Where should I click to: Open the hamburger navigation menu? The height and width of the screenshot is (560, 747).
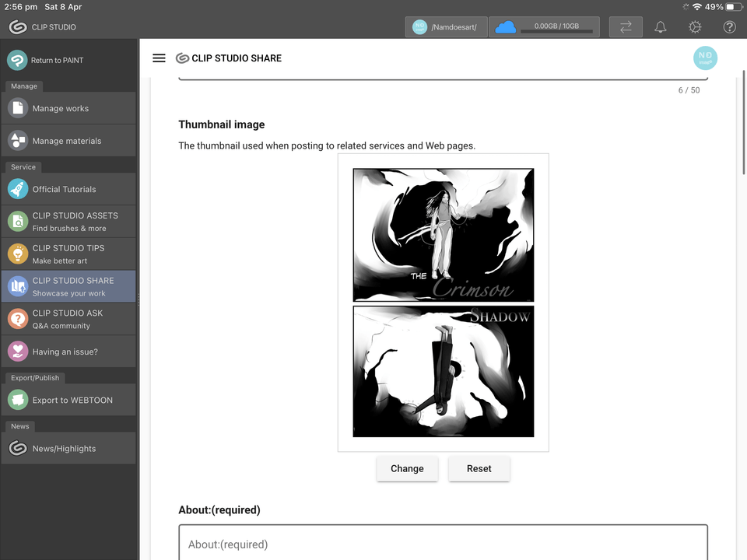(159, 58)
